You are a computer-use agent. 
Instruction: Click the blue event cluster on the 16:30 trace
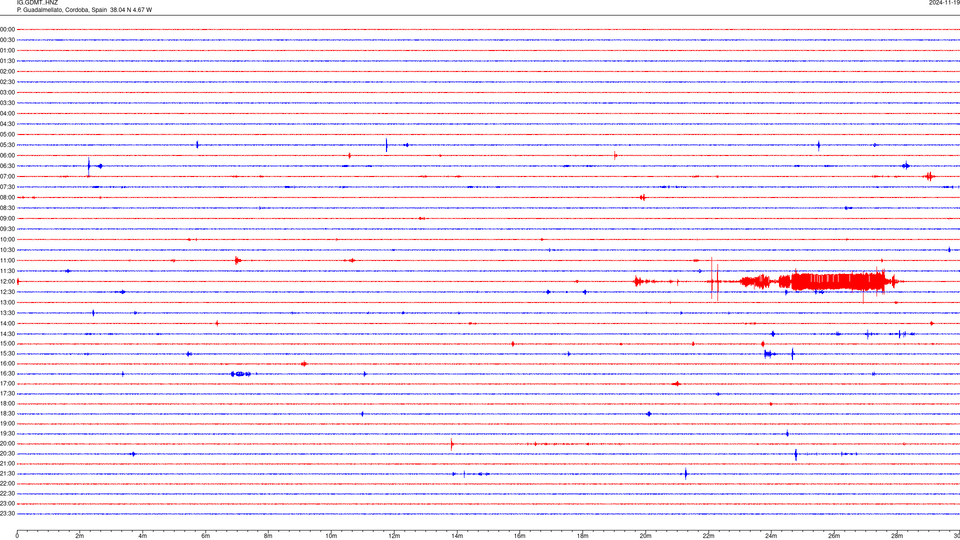(x=241, y=373)
